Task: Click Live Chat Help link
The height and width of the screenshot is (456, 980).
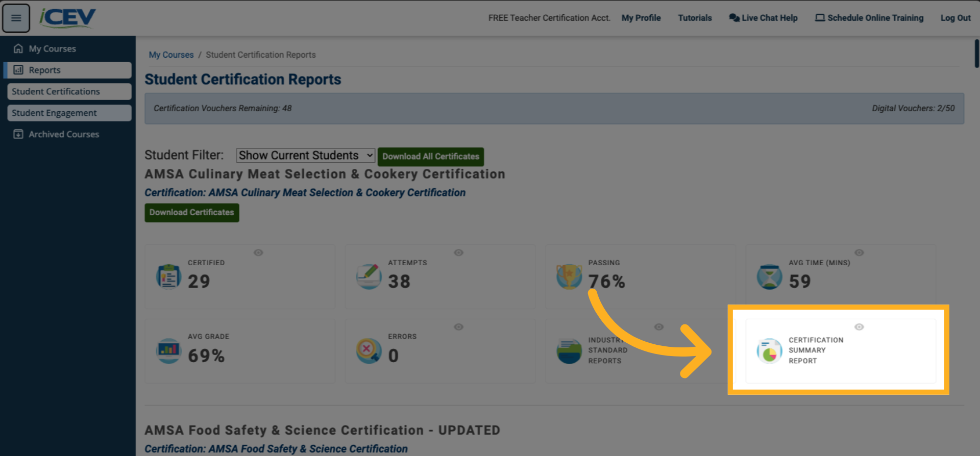Action: [x=763, y=18]
